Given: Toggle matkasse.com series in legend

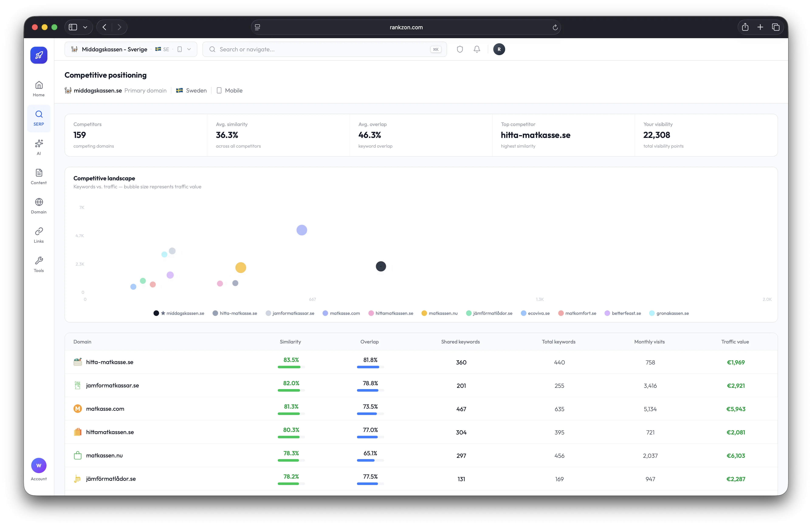Looking at the screenshot, I should pyautogui.click(x=341, y=313).
